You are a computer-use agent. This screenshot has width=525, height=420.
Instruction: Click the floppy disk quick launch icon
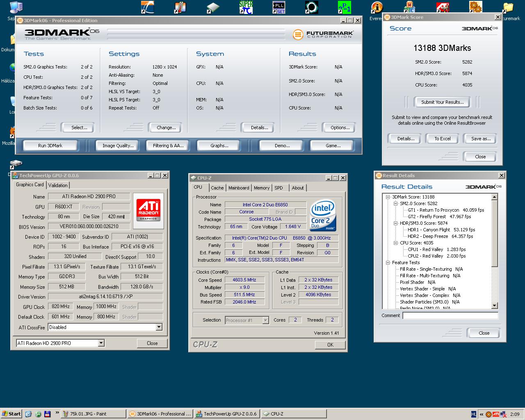click(x=47, y=414)
